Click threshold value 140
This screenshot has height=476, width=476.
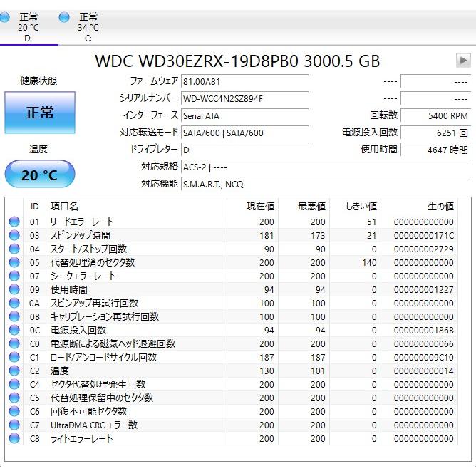coord(369,263)
